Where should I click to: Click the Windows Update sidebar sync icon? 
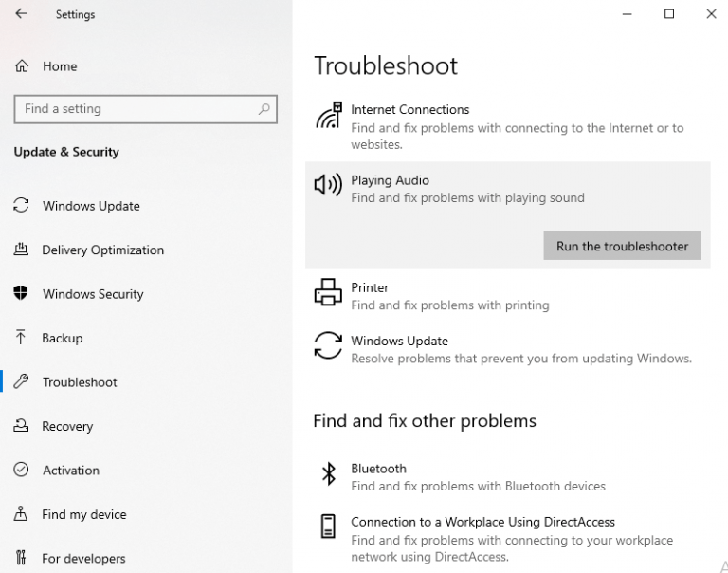[21, 205]
